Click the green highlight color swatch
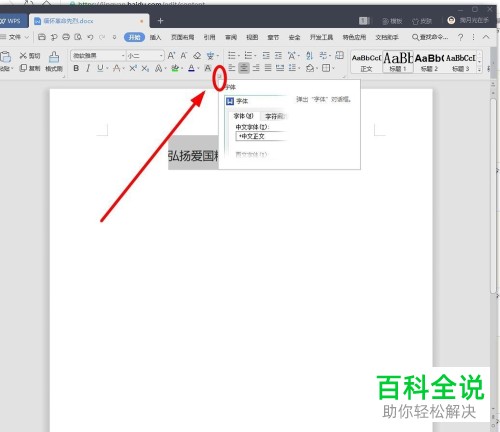Viewport: 500px width, 432px height. tap(175, 68)
